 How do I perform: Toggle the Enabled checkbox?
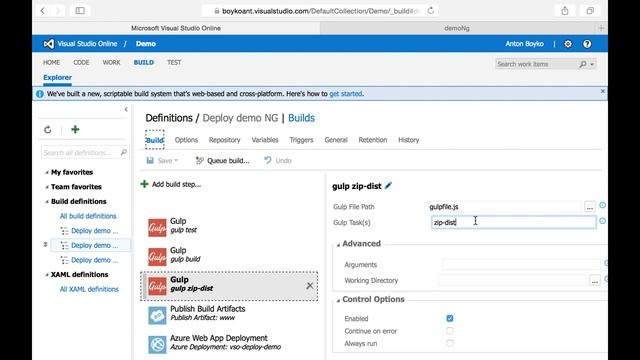pyautogui.click(x=449, y=318)
